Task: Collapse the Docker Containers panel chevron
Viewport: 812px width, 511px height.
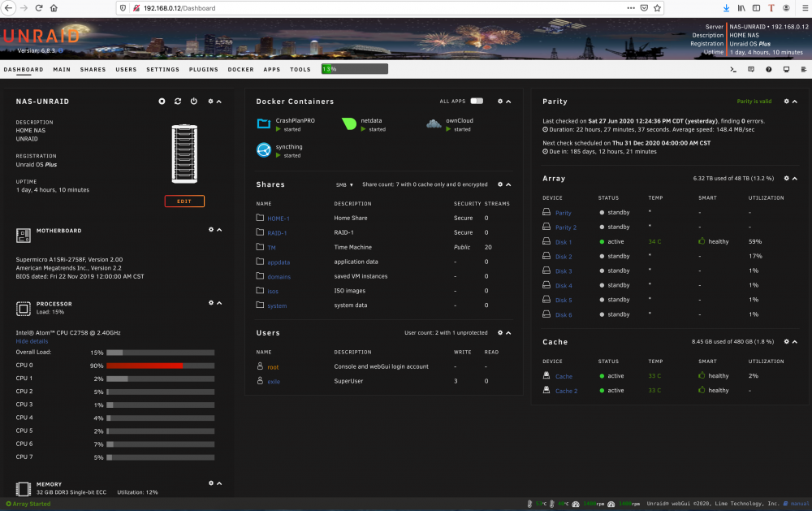Action: [x=508, y=102]
